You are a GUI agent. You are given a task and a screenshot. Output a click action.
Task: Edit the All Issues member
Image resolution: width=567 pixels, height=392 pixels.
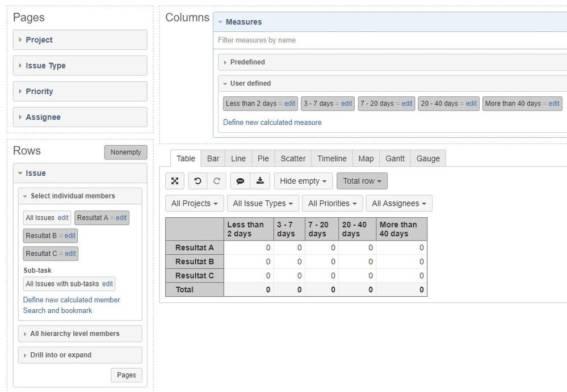(x=63, y=218)
